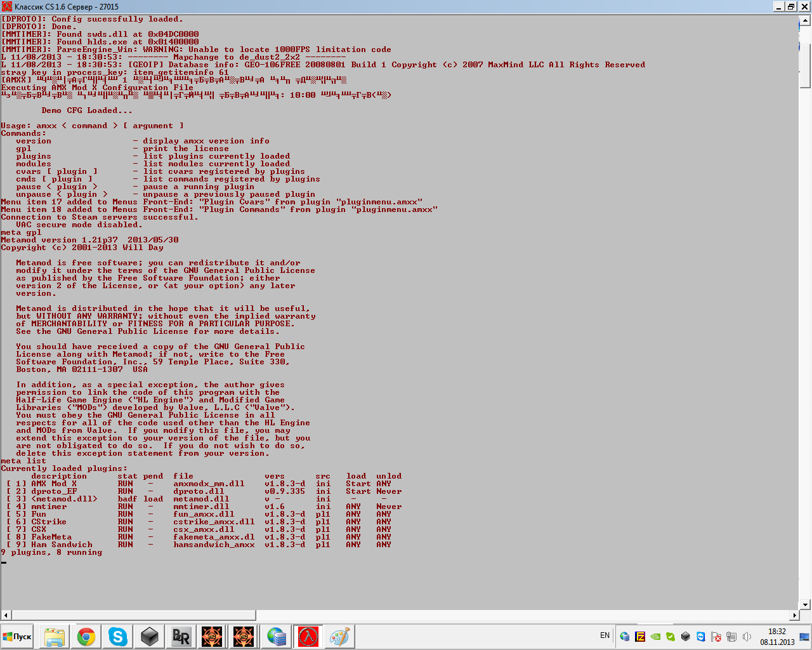
Task: Open the Action Center flag tray icon
Action: click(716, 637)
